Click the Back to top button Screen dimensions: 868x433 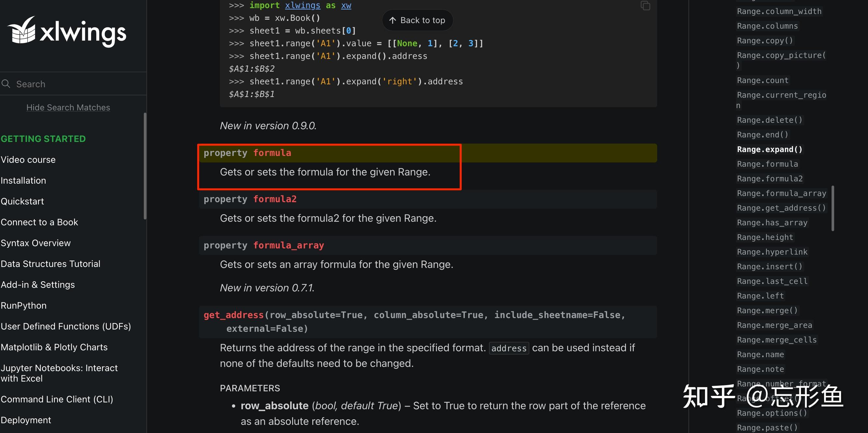417,20
